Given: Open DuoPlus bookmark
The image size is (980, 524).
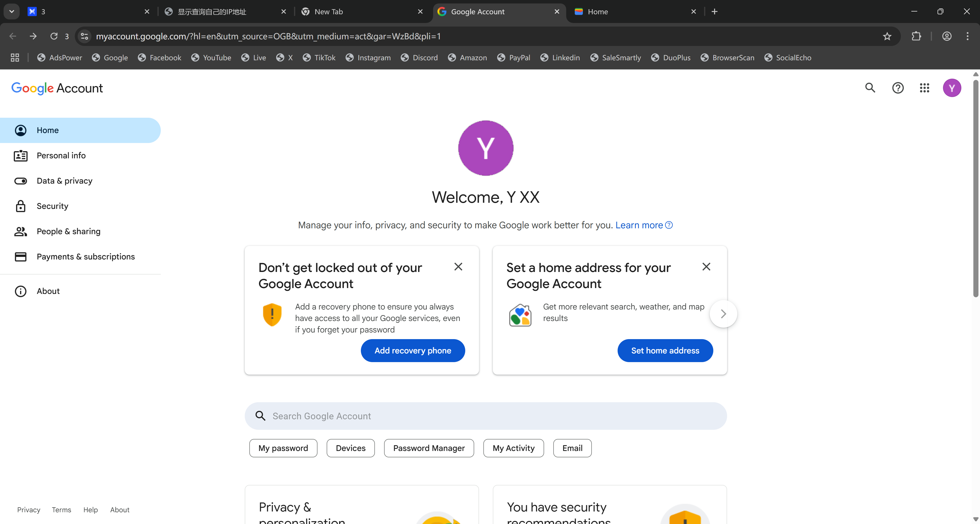Looking at the screenshot, I should 671,58.
